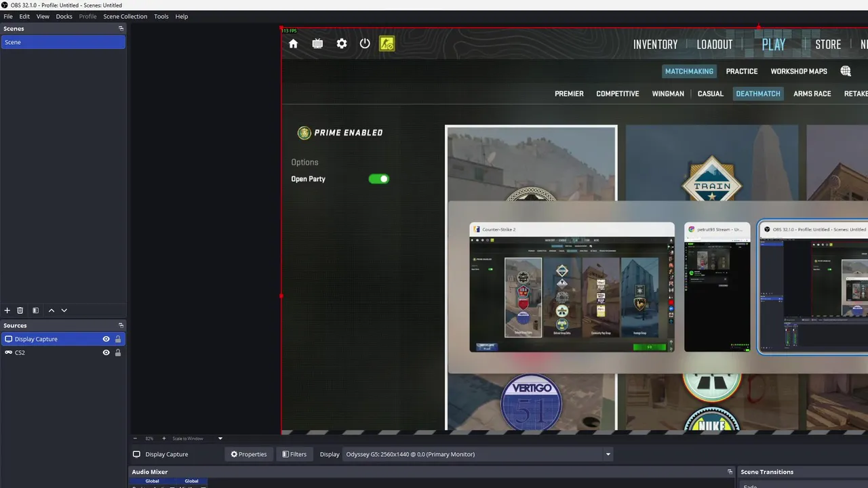868x488 pixels.
Task: Choose CASUAL game mode
Action: pos(711,94)
